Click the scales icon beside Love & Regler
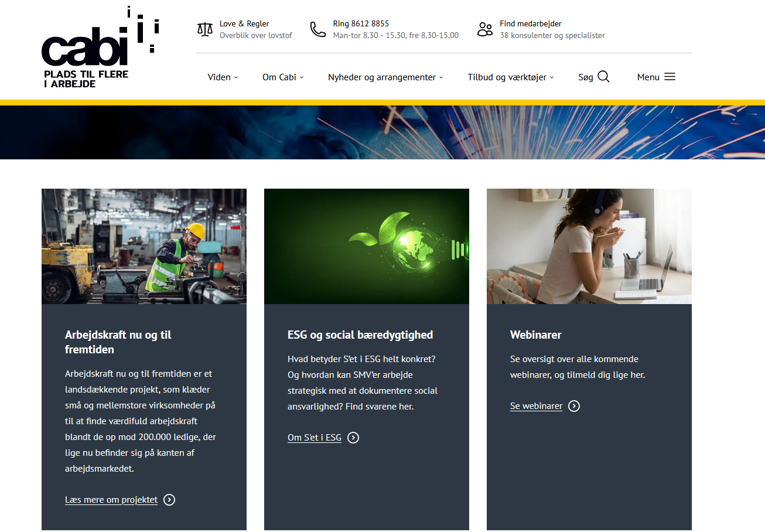This screenshot has height=532, width=765. (x=204, y=29)
